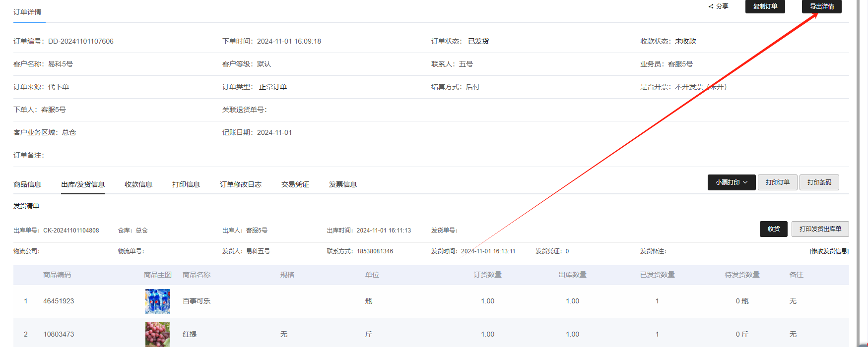Click the 打印条码 button
This screenshot has width=868, height=347.
[819, 182]
